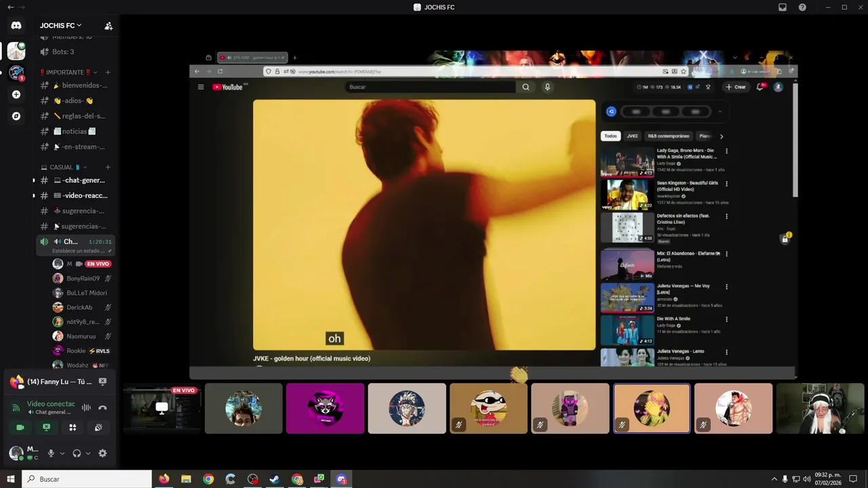The width and height of the screenshot is (868, 488).
Task: Open noise suppression waveform icon
Action: point(86,407)
